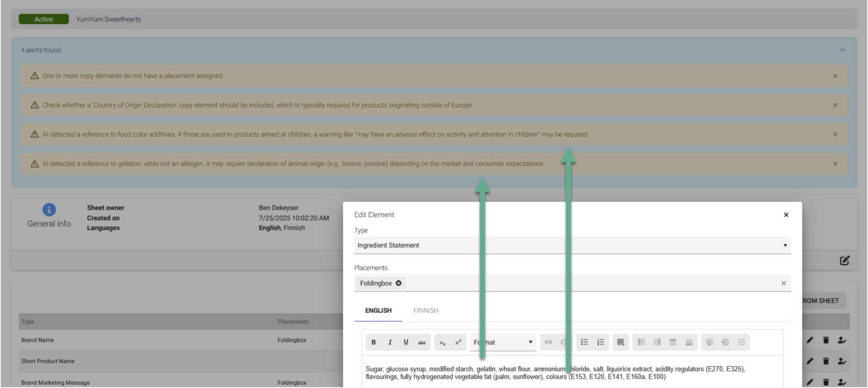The height and width of the screenshot is (388, 868).
Task: Apply superscript formatting
Action: coord(458,342)
